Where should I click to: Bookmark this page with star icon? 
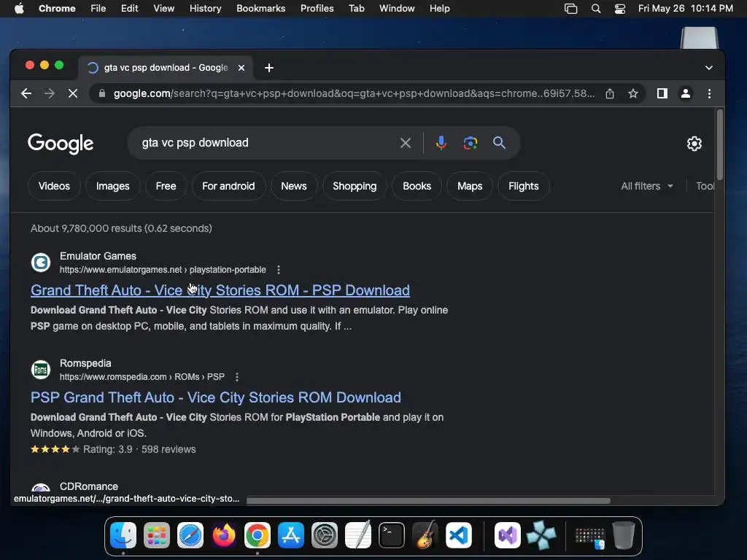tap(632, 93)
